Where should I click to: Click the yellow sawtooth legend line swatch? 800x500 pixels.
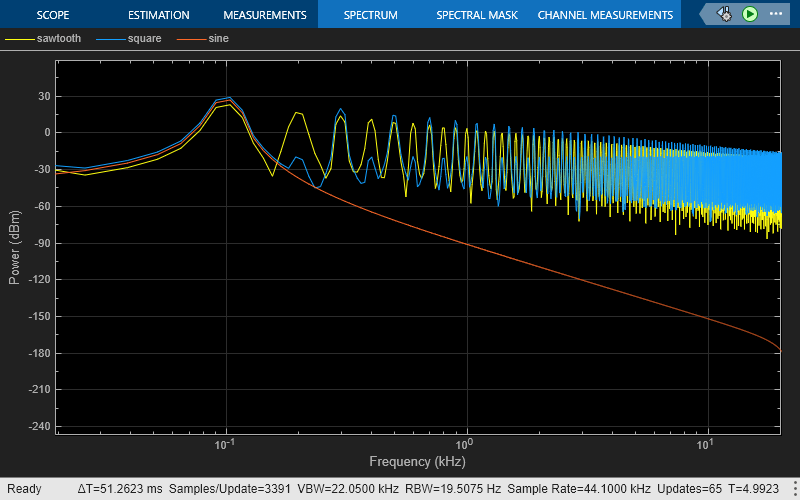click(20, 39)
